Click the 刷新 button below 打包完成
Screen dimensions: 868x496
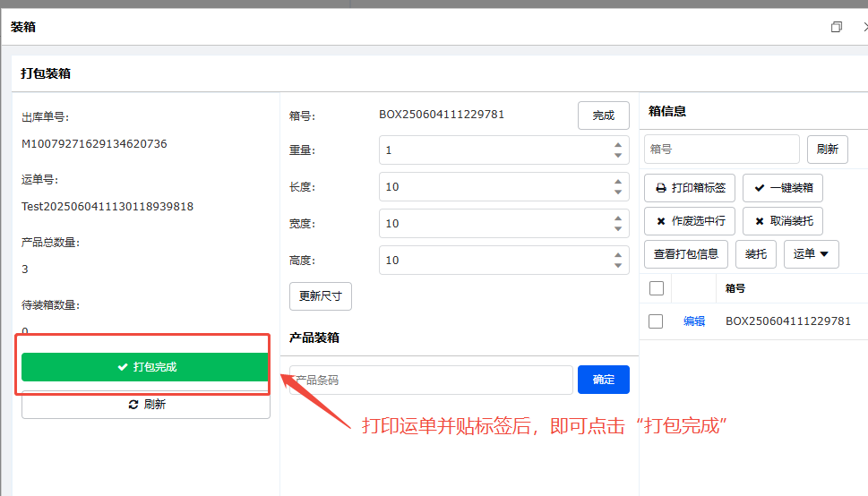click(x=146, y=405)
